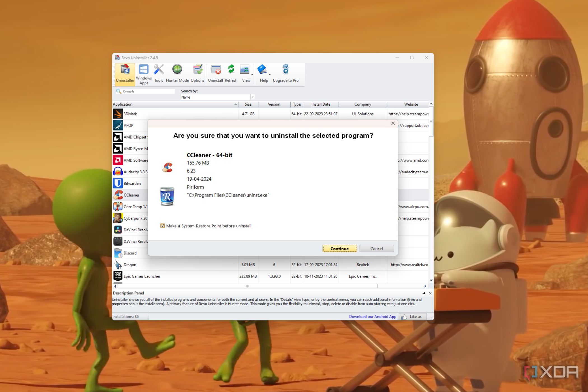Click the horizontal scrollbar left arrow
Screen dimensions: 588x392
pyautogui.click(x=115, y=286)
